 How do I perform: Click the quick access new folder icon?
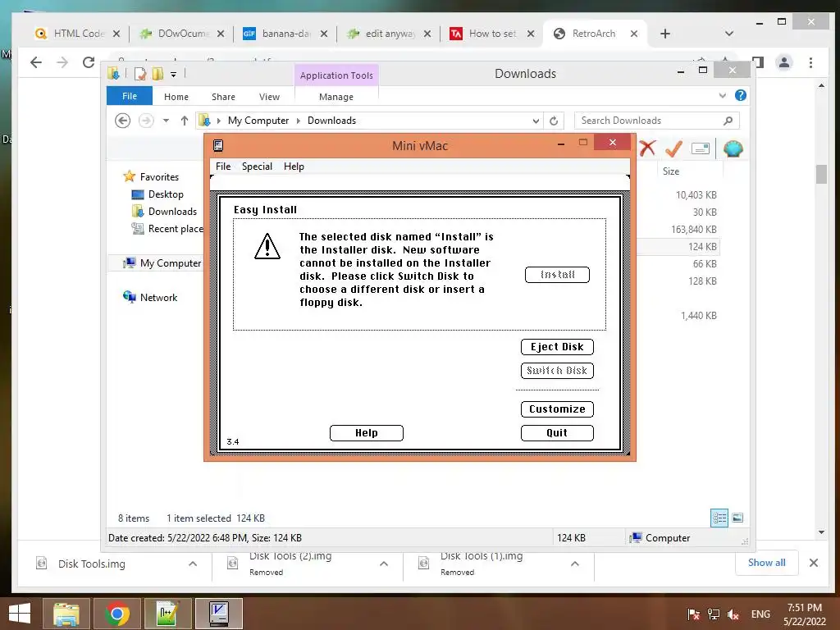(157, 73)
